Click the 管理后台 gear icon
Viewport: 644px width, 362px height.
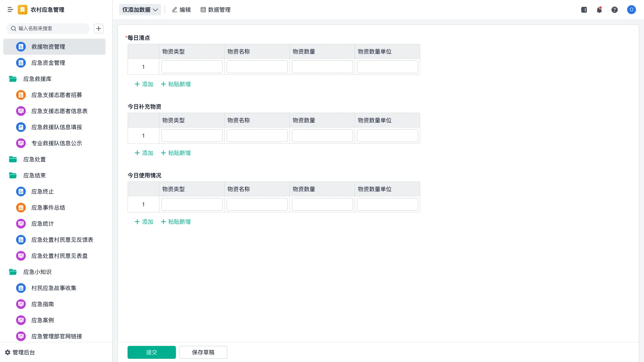tap(8, 352)
